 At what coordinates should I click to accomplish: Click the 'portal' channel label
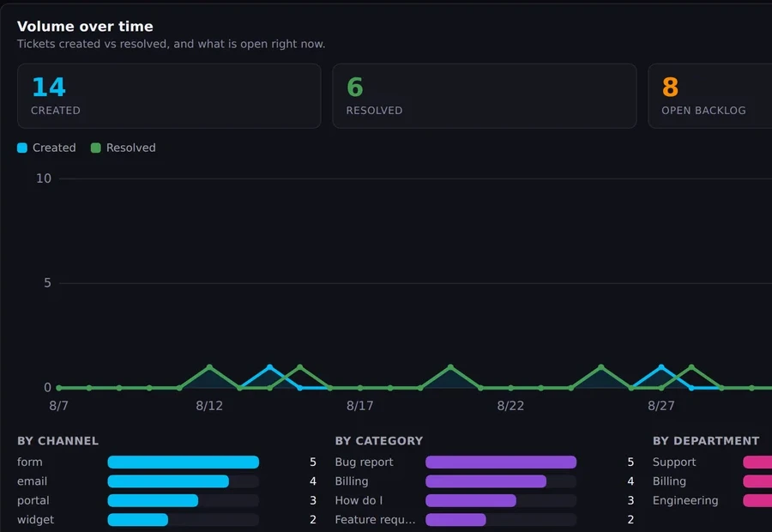(x=33, y=500)
